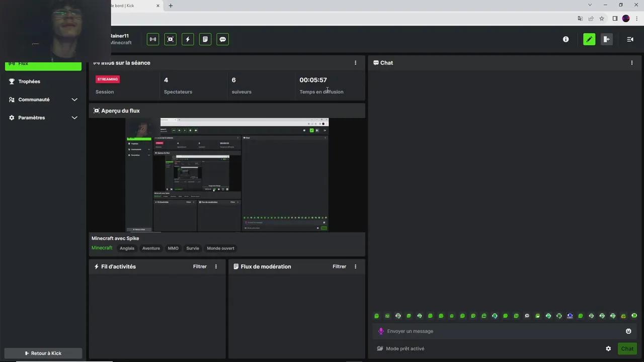Click the translate page icon in address bar

pos(580,19)
